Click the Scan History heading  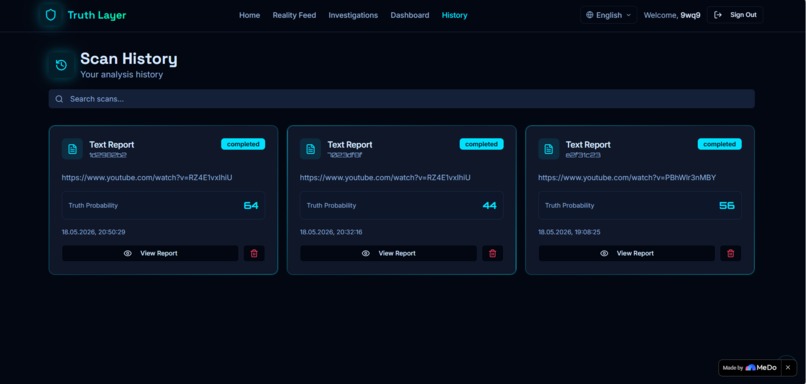pos(129,59)
